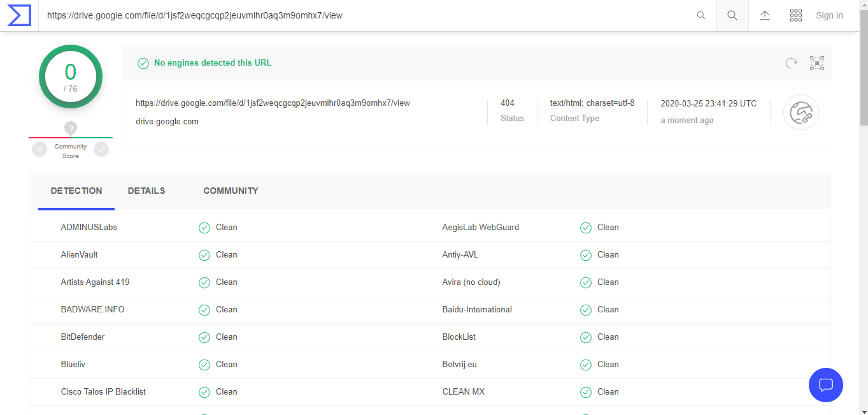Click the Artists Against 419 row name
Screen dimensions: 868x415
95,282
